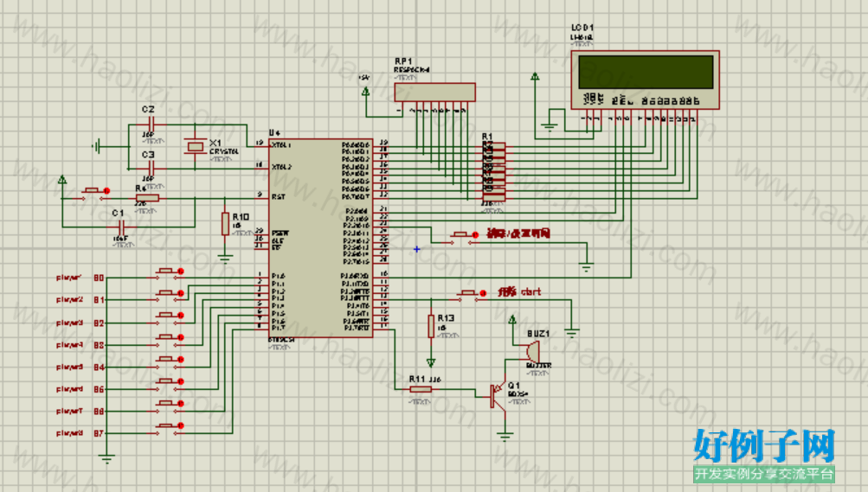The width and height of the screenshot is (868, 492).
Task: Select the Q1 transistor symbol
Action: point(497,394)
